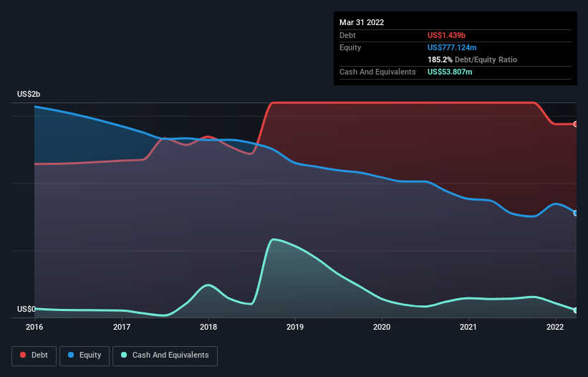
Task: Click the red Debt legend dot
Action: coord(23,355)
